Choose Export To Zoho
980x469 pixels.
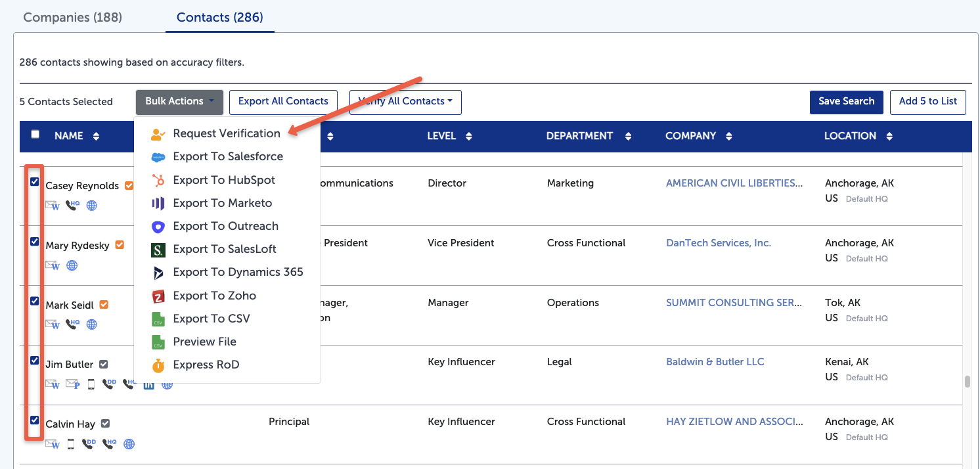pos(227,296)
